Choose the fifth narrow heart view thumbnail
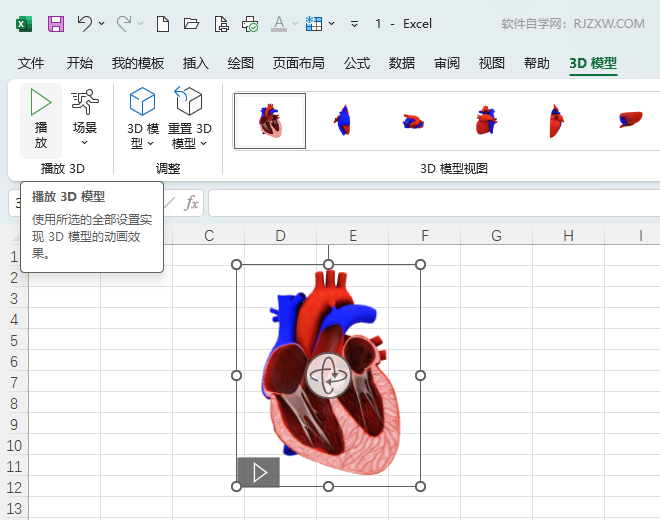This screenshot has width=660, height=520. 556,121
